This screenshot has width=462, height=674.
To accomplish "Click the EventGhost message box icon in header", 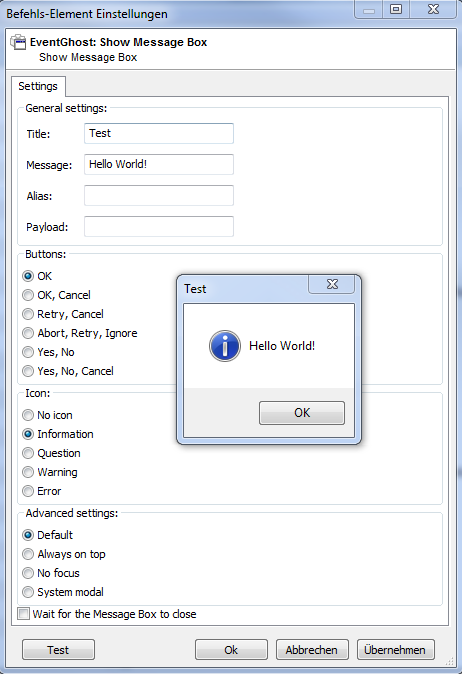I will [18, 42].
